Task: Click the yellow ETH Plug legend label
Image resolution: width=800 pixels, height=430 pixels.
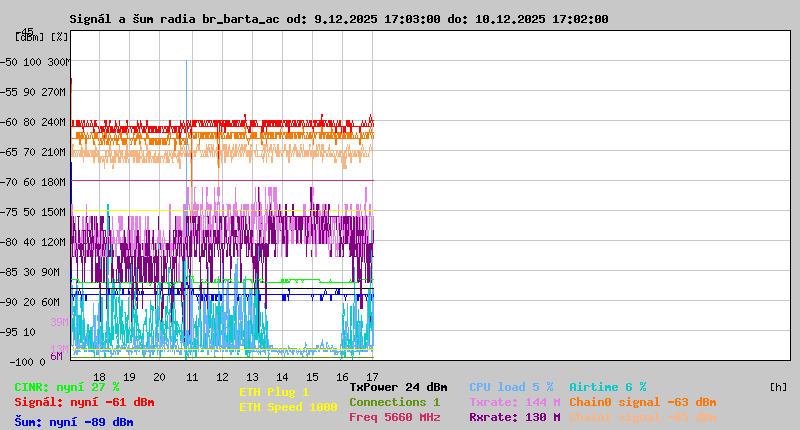Action: coord(274,392)
